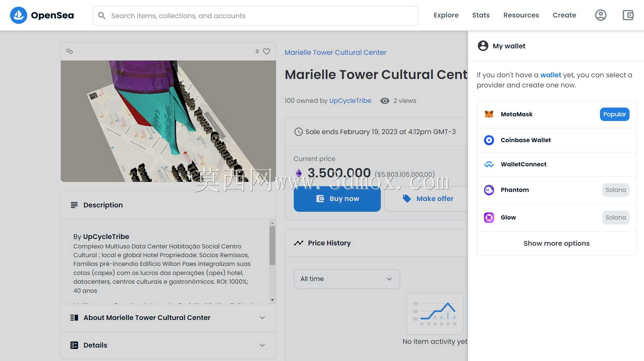Click the wallet hyperlink in description
This screenshot has width=644, height=361.
[551, 75]
